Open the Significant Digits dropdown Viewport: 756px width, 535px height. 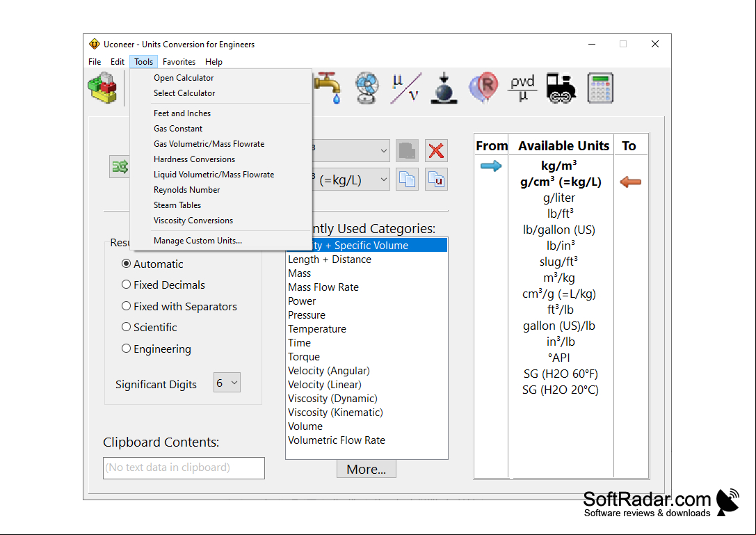[x=227, y=383]
